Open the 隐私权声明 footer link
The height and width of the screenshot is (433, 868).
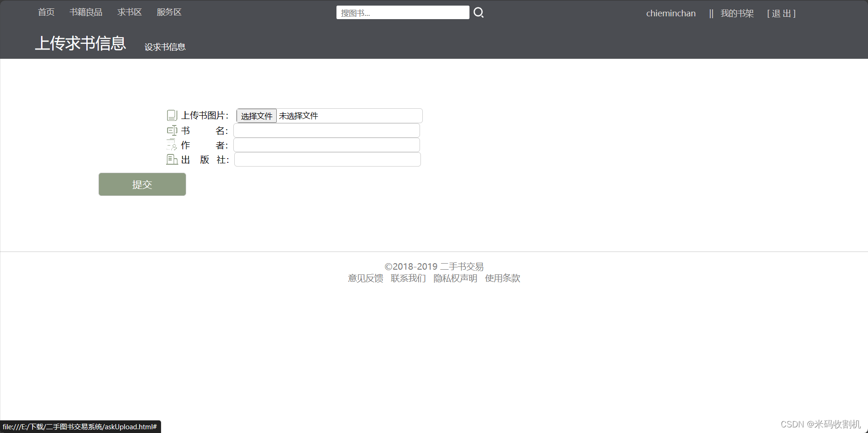coord(455,278)
